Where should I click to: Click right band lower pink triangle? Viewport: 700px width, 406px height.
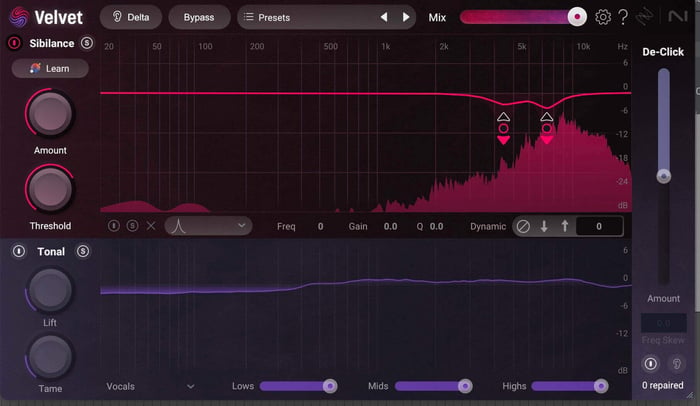546,140
